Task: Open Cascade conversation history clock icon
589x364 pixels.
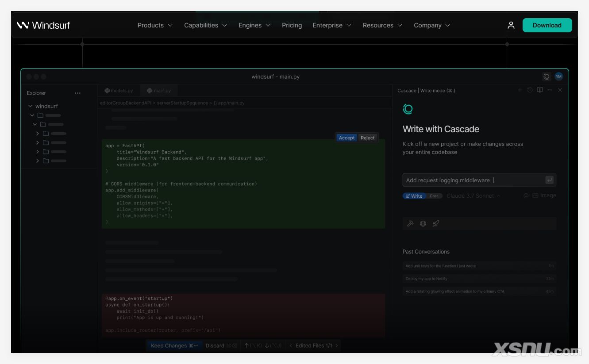Action: [x=530, y=90]
